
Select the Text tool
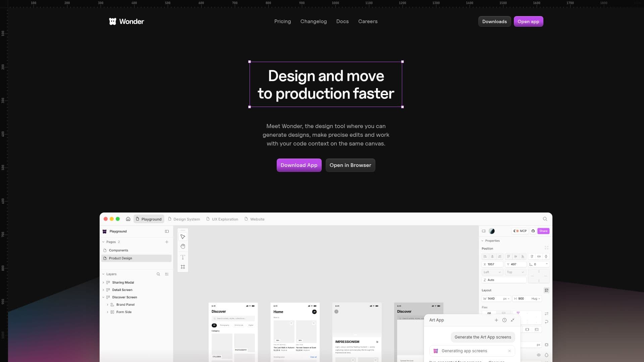click(183, 257)
